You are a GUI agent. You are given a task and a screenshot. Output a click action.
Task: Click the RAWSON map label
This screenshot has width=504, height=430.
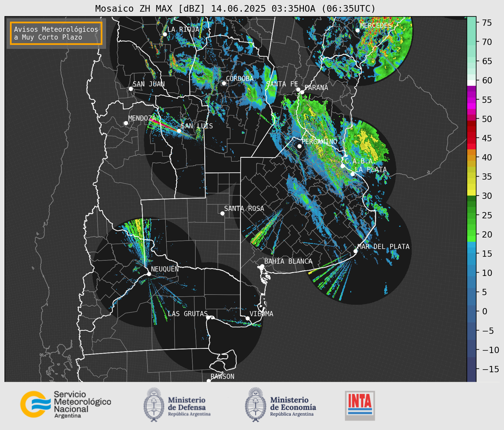coord(222,376)
